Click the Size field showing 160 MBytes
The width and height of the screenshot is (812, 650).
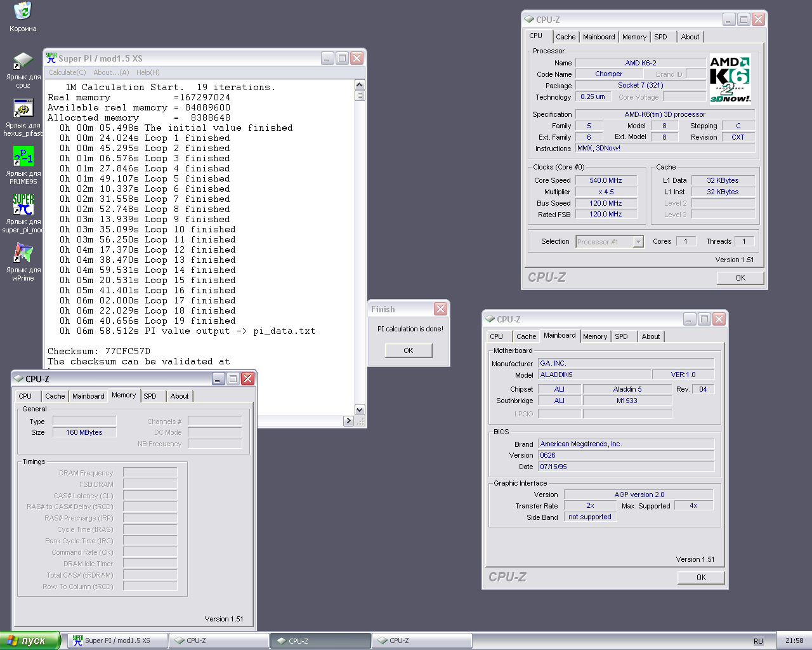(84, 432)
